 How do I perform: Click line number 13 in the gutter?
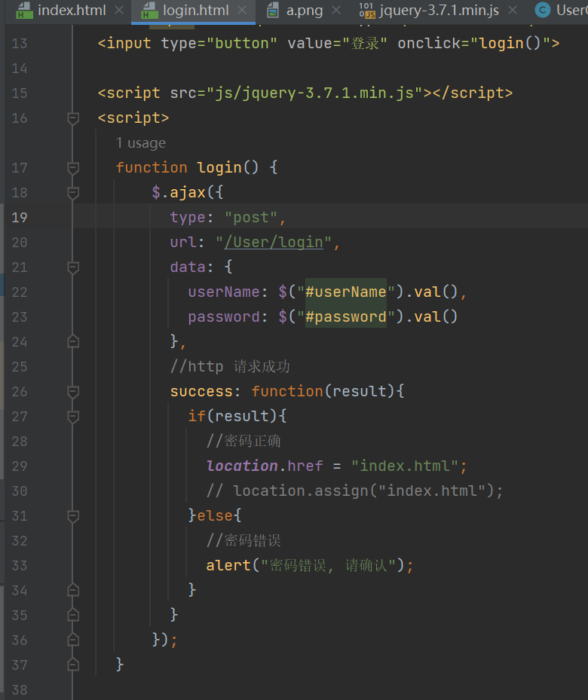pyautogui.click(x=20, y=43)
